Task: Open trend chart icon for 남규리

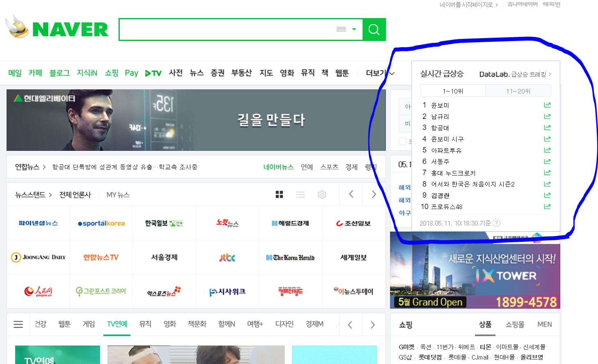Action: [547, 116]
